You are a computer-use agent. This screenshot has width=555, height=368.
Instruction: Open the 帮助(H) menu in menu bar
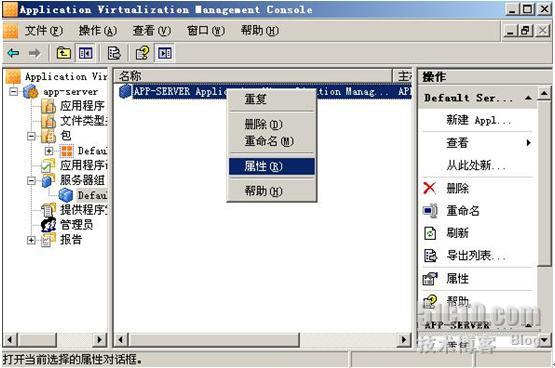[x=260, y=31]
